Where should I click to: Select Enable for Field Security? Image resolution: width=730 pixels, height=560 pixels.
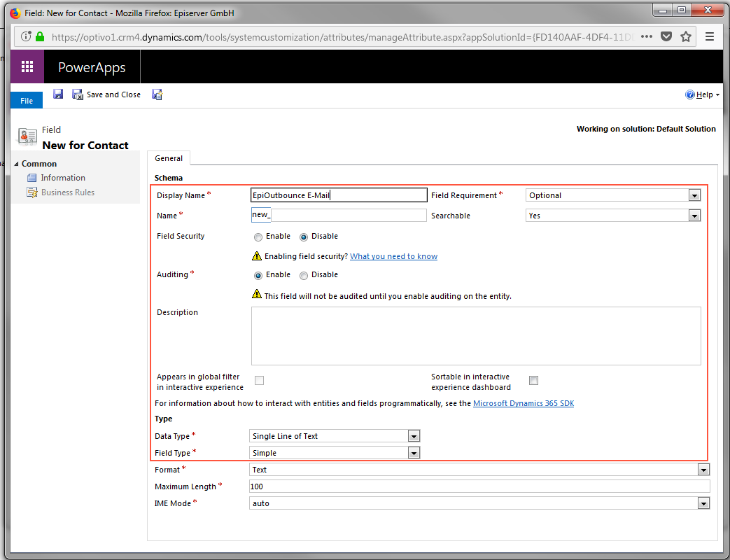coord(258,237)
